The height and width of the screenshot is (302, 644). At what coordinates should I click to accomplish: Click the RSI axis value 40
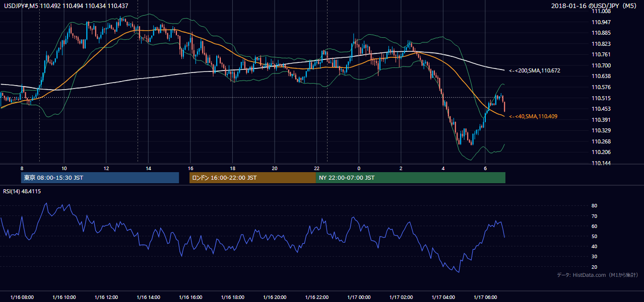[594, 246]
